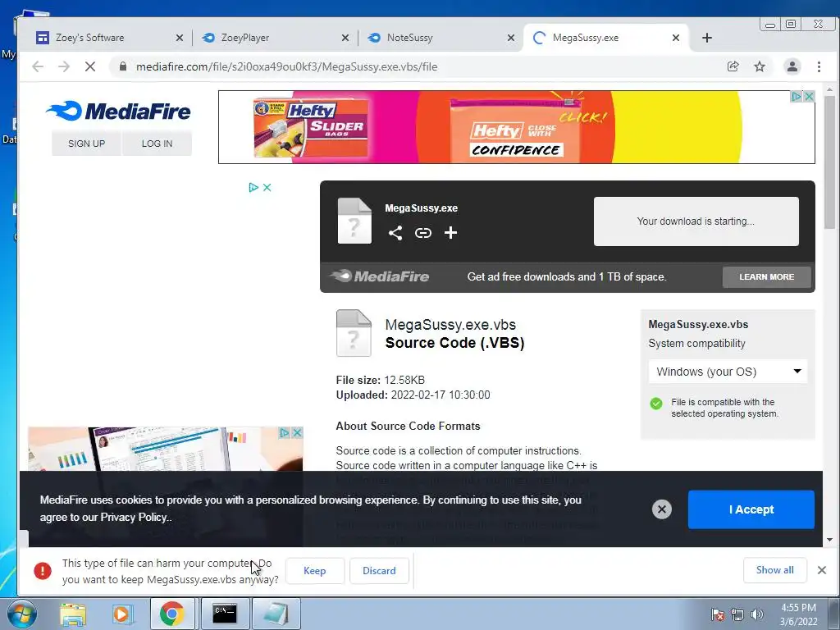Click the AdChoices icon on Hefty banner
The width and height of the screenshot is (840, 630).
[797, 97]
